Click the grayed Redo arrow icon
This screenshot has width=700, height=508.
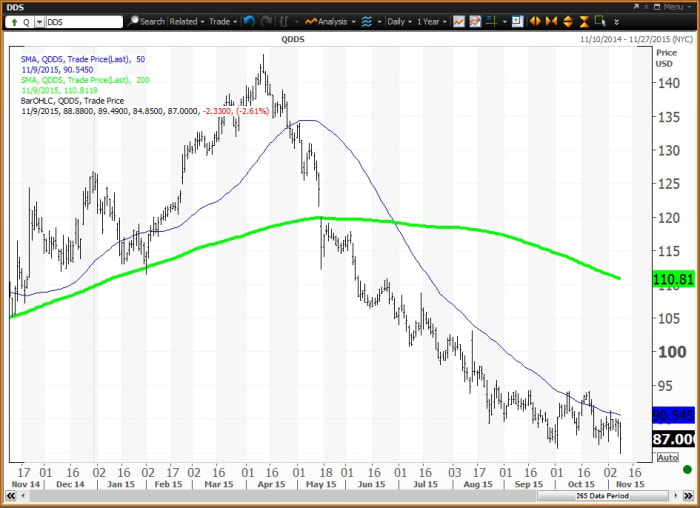[x=266, y=21]
